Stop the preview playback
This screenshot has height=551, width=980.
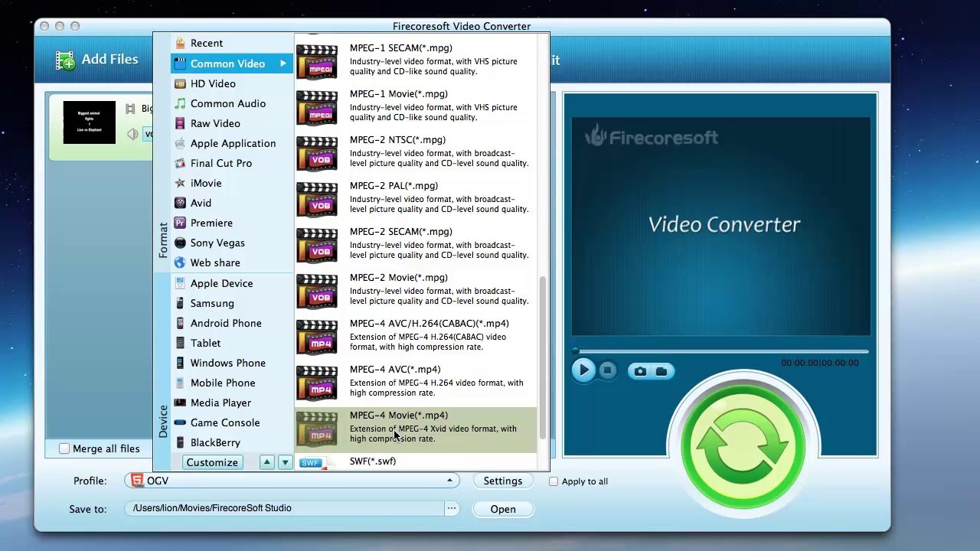pos(607,371)
